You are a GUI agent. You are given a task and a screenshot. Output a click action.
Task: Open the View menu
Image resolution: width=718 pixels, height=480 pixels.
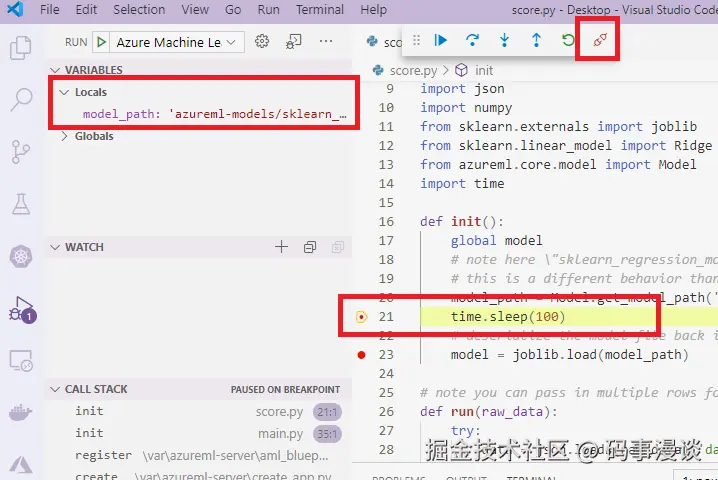tap(195, 9)
